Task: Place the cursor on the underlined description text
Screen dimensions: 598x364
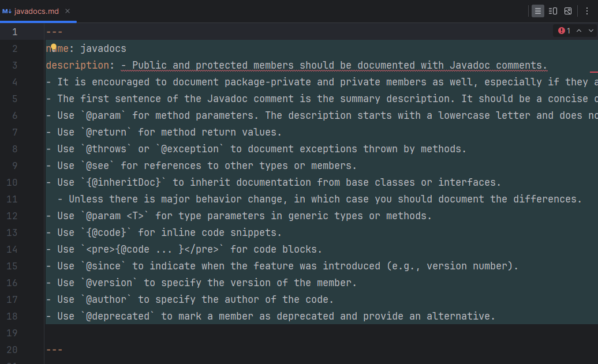Action: pyautogui.click(x=334, y=66)
